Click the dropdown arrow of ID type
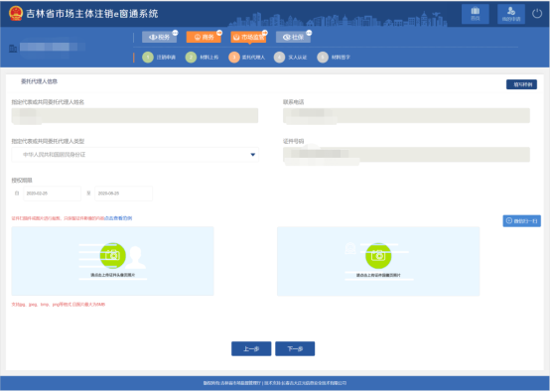Viewport: 550px width, 392px height. [252, 155]
